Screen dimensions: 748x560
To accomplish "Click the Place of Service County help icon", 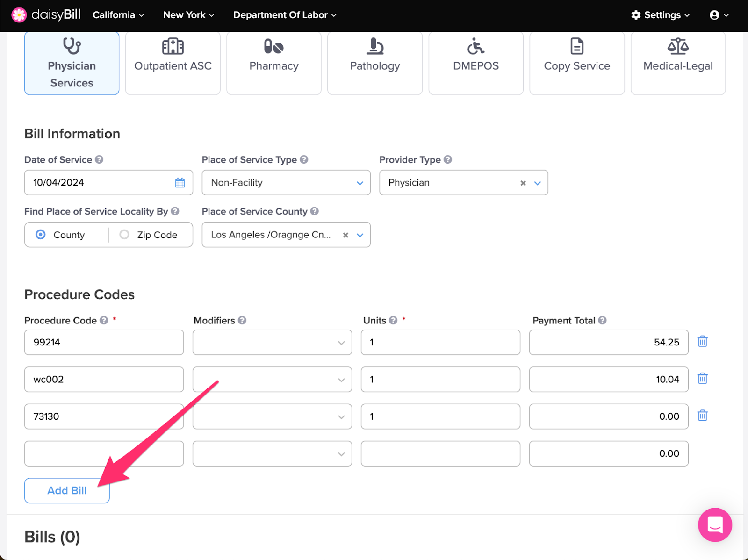I will pos(315,211).
